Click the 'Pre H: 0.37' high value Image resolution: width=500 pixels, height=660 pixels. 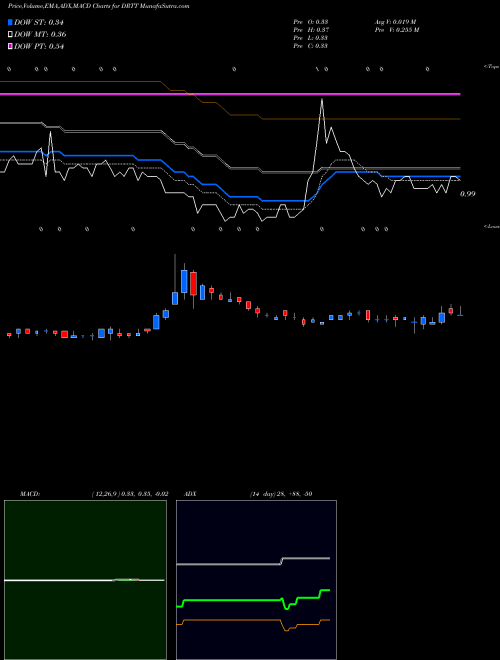pos(311,30)
